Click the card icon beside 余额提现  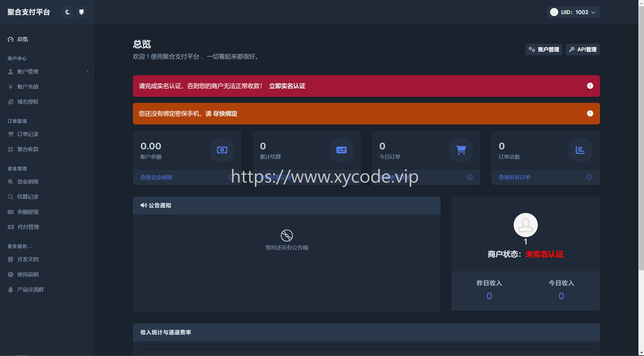click(11, 212)
